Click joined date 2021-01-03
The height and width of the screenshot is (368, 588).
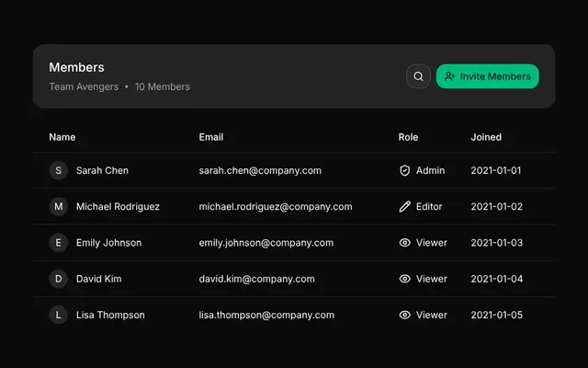pos(496,243)
